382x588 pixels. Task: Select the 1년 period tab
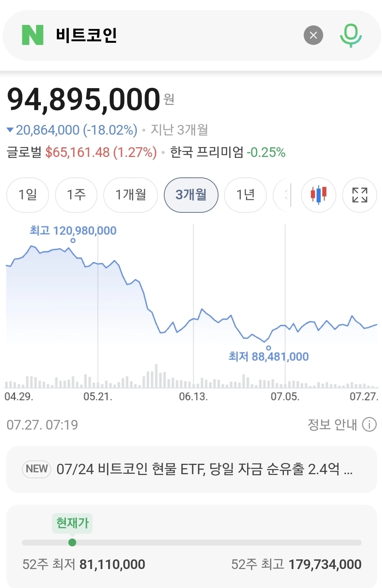pyautogui.click(x=245, y=195)
